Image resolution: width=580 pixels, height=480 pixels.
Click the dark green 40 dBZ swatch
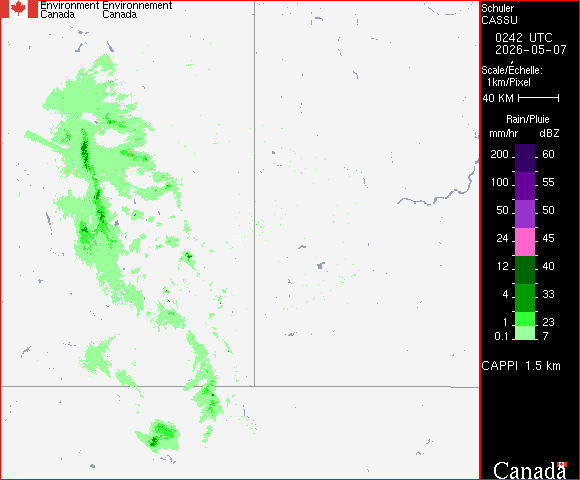(525, 270)
